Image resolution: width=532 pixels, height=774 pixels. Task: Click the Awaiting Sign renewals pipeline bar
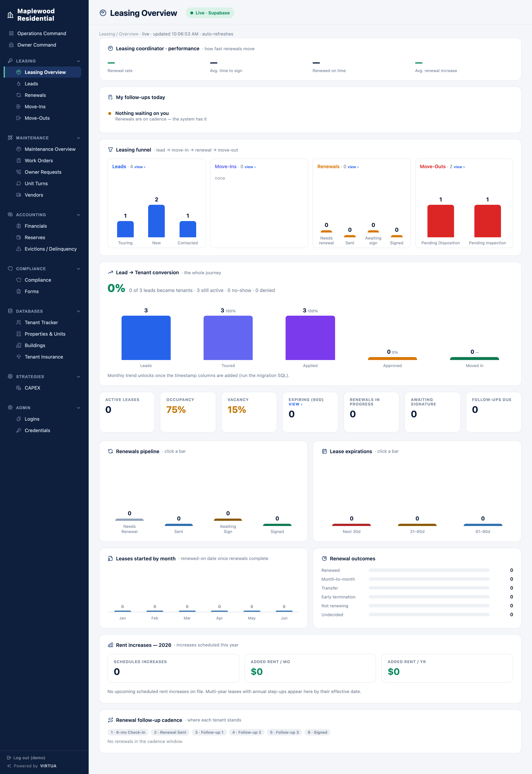(x=228, y=520)
